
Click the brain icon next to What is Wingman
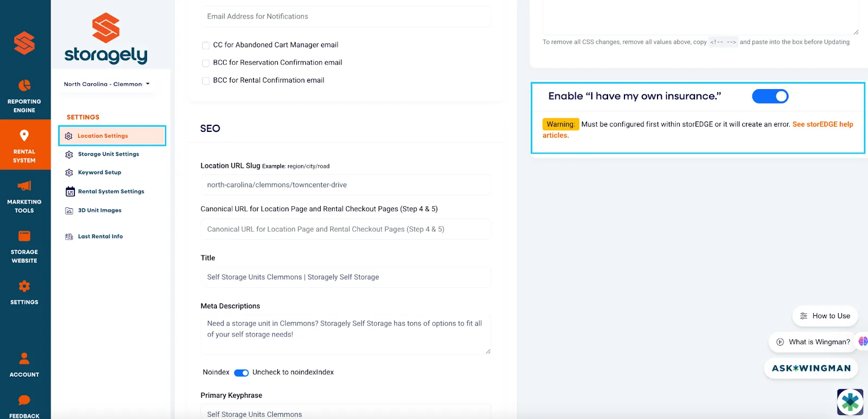pos(863,341)
